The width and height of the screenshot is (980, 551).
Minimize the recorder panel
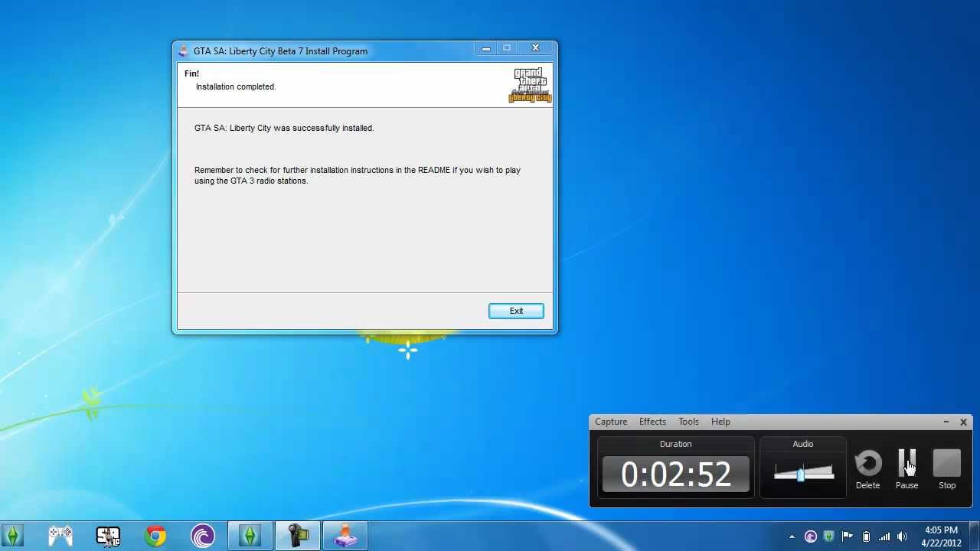point(946,422)
